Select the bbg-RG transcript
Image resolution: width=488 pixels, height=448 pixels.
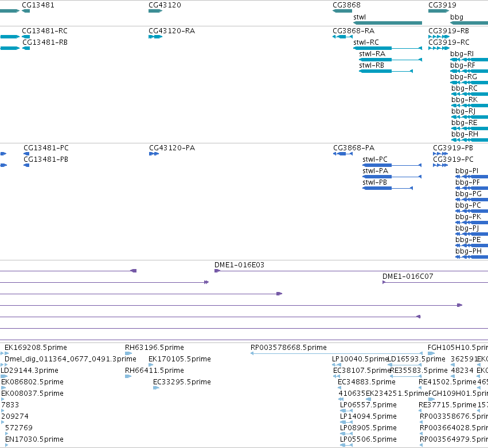click(x=463, y=77)
